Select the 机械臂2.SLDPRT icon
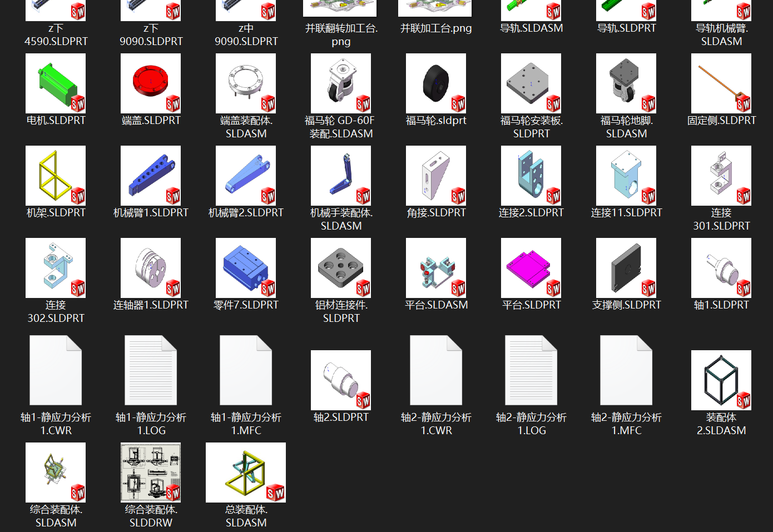The height and width of the screenshot is (532, 773). [246, 176]
